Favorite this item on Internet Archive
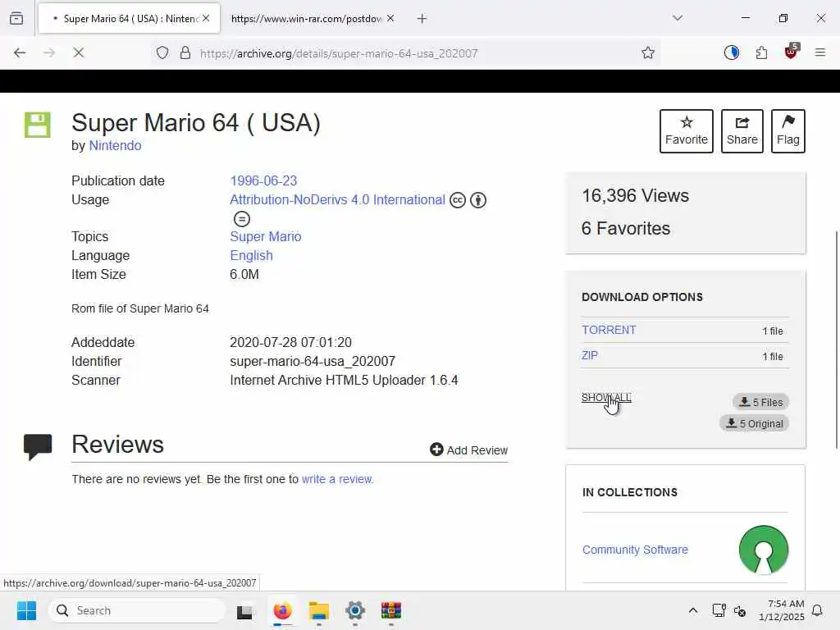 pos(687,131)
